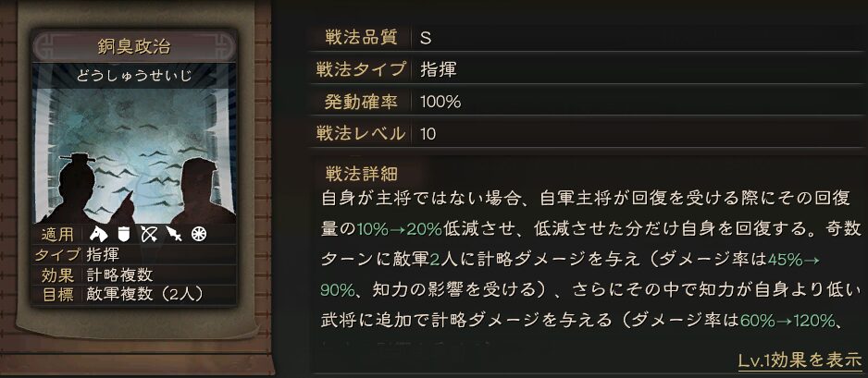Click the 戦法詳細 section header

[x=362, y=174]
